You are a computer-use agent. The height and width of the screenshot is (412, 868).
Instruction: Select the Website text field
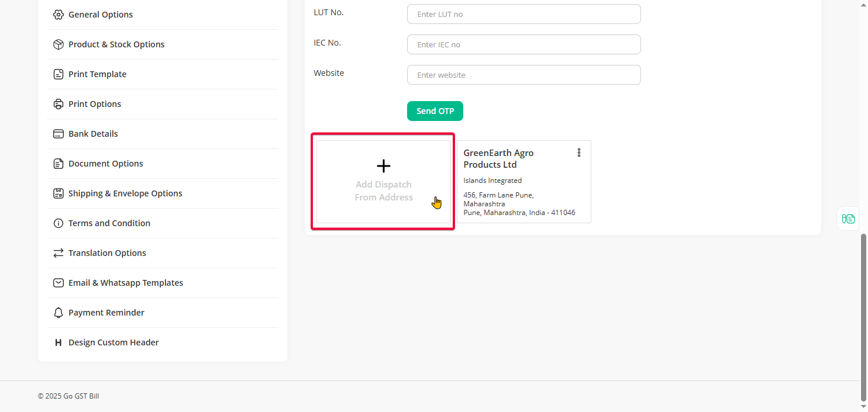pos(523,75)
